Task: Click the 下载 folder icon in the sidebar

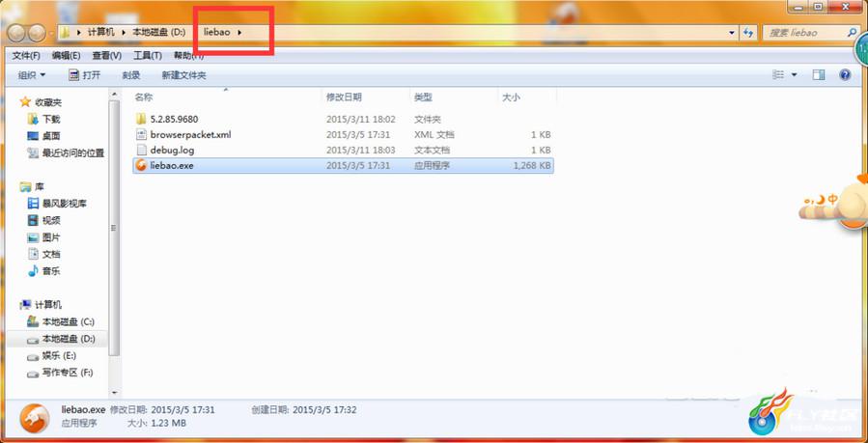Action: [x=33, y=119]
